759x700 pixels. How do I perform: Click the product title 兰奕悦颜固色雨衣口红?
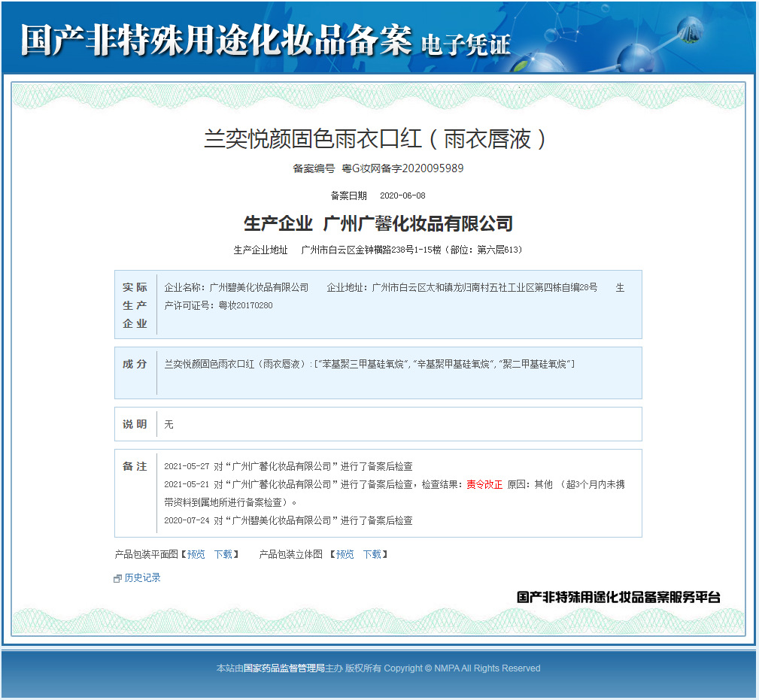point(375,139)
